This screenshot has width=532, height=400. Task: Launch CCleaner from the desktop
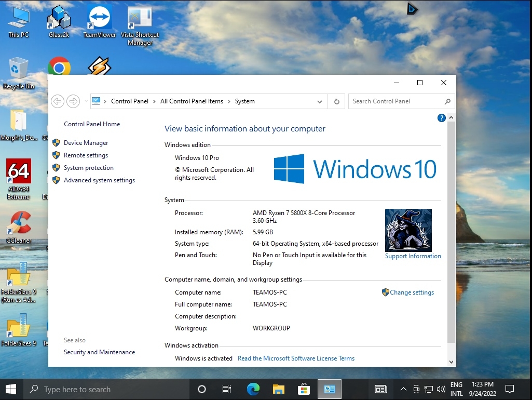coord(19,227)
